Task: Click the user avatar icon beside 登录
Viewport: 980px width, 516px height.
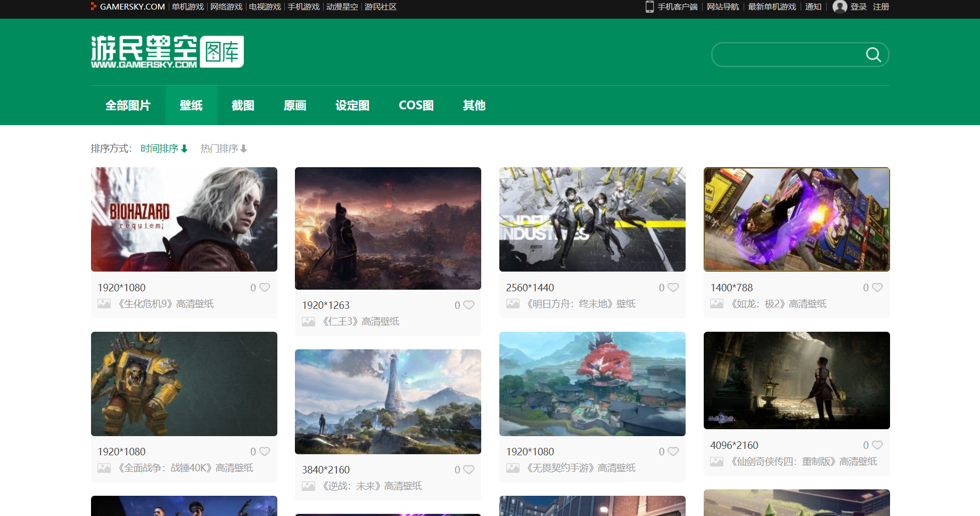Action: click(839, 7)
